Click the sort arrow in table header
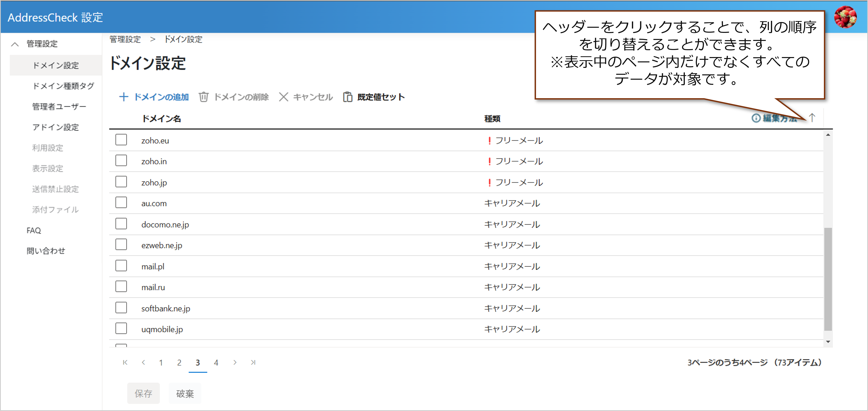 pos(812,118)
